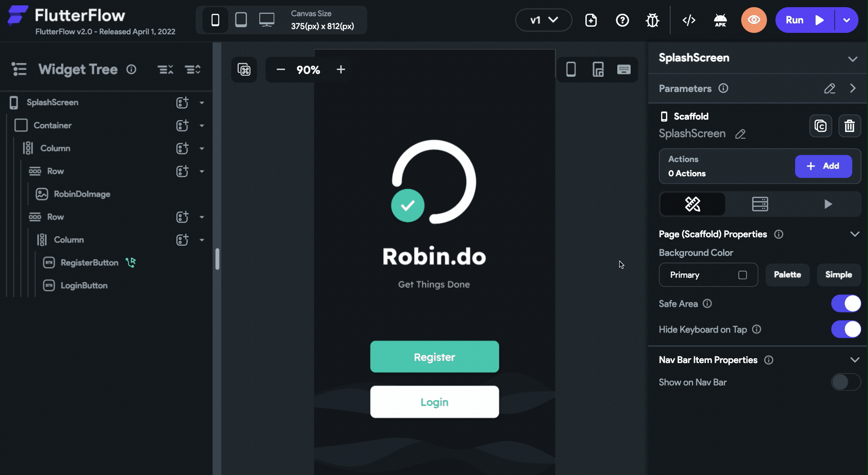Image resolution: width=868 pixels, height=475 pixels.
Task: Delete the SplashScreen scaffold
Action: 850,125
